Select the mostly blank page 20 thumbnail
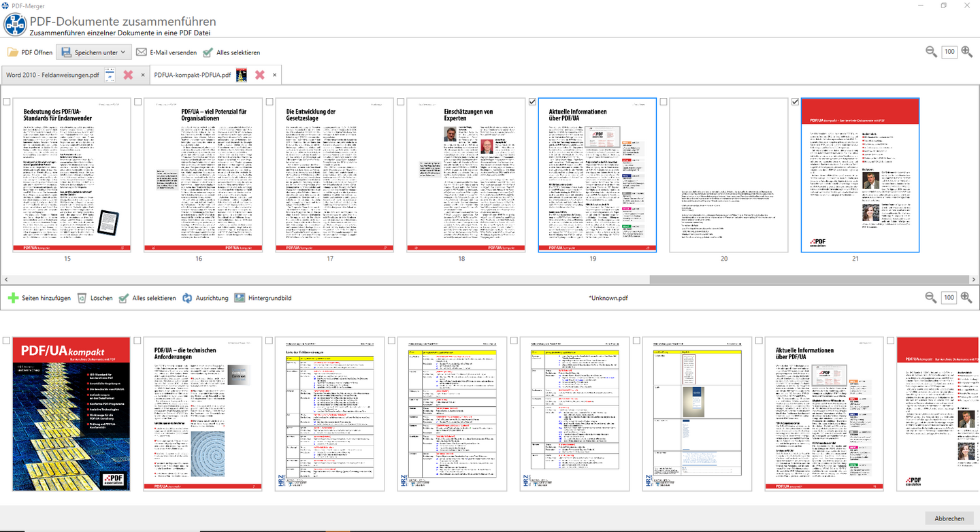 point(729,175)
